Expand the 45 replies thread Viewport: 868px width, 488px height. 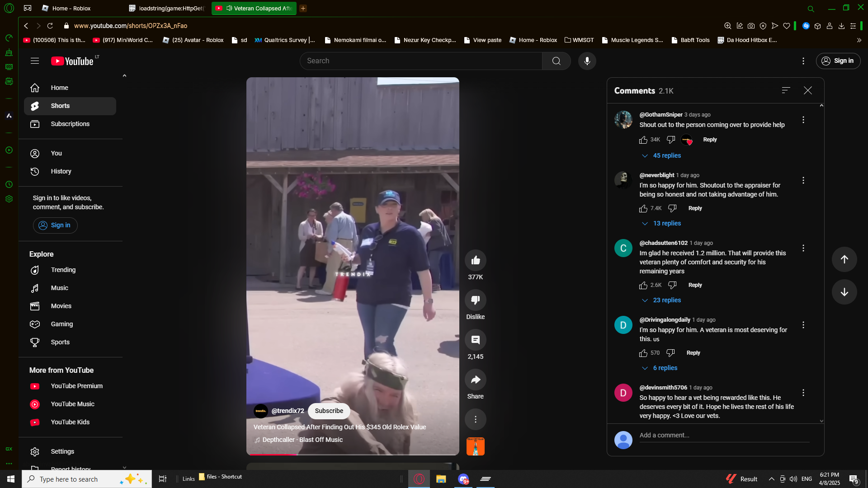click(666, 155)
